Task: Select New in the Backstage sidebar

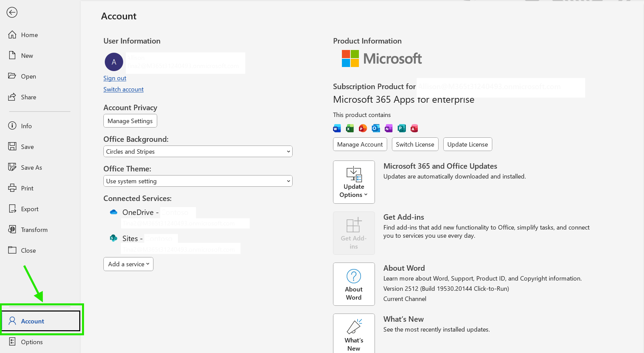Action: (x=40, y=56)
